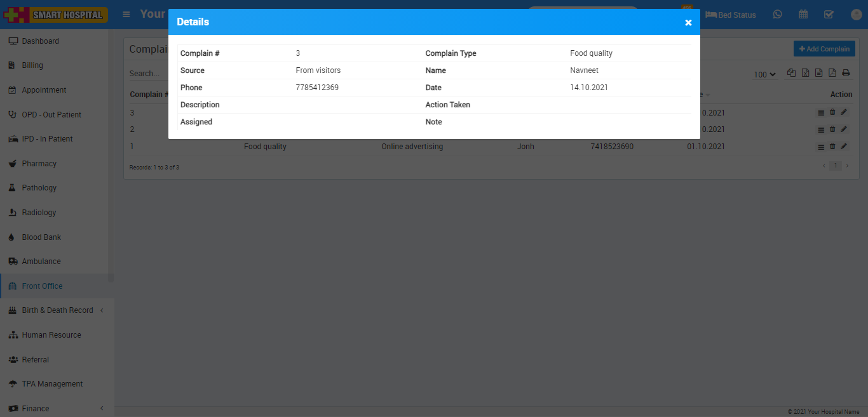
Task: Go to Pharmacy in sidebar
Action: (x=39, y=164)
